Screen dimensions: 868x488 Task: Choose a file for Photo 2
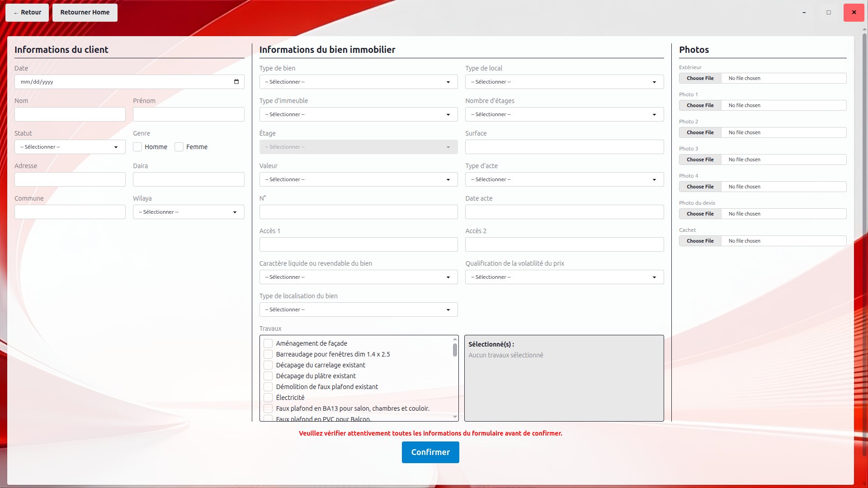(700, 132)
